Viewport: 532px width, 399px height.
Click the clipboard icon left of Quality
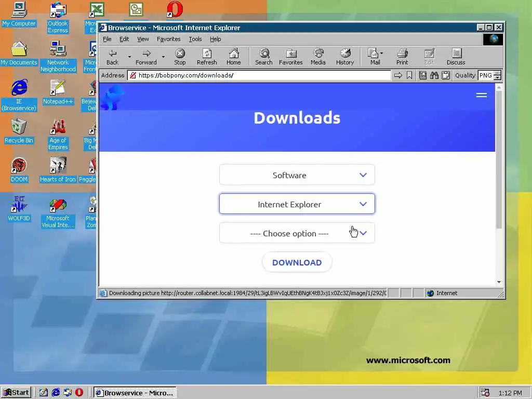pos(446,75)
